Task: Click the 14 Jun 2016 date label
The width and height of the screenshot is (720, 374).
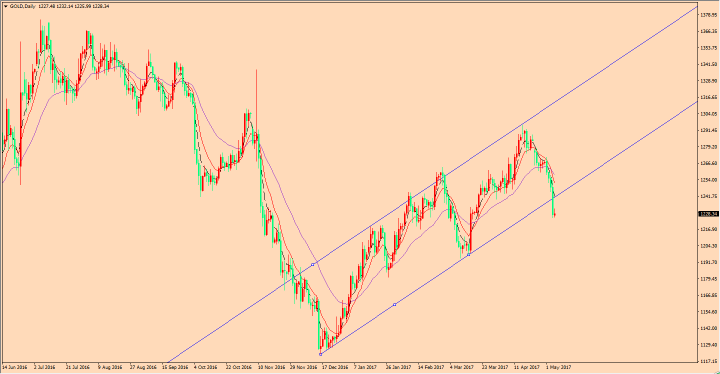Action: [15, 368]
